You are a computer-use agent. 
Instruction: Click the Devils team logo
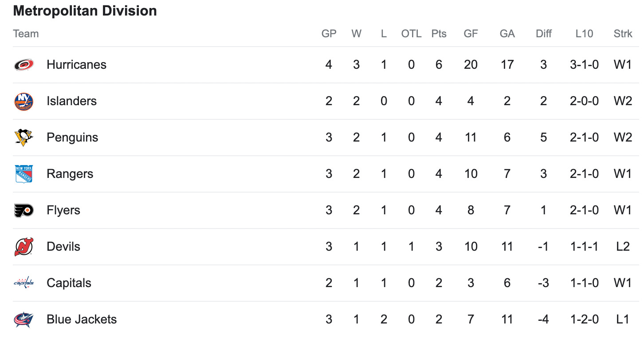[24, 247]
